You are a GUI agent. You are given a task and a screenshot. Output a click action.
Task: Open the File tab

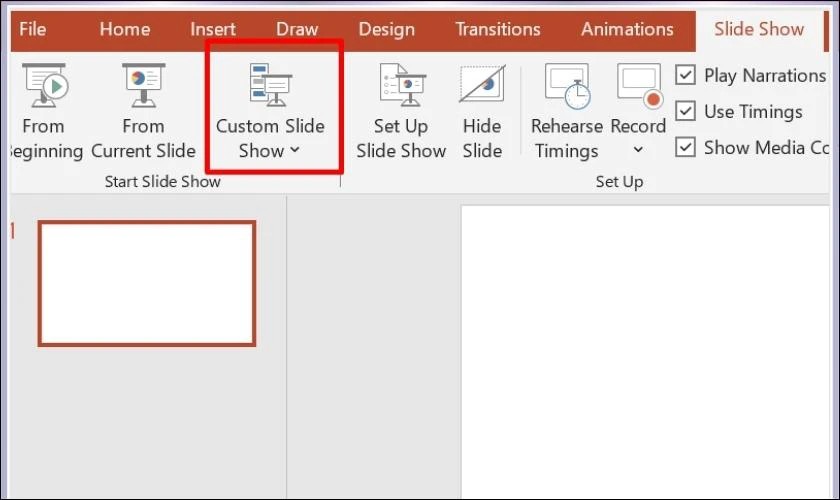[32, 29]
